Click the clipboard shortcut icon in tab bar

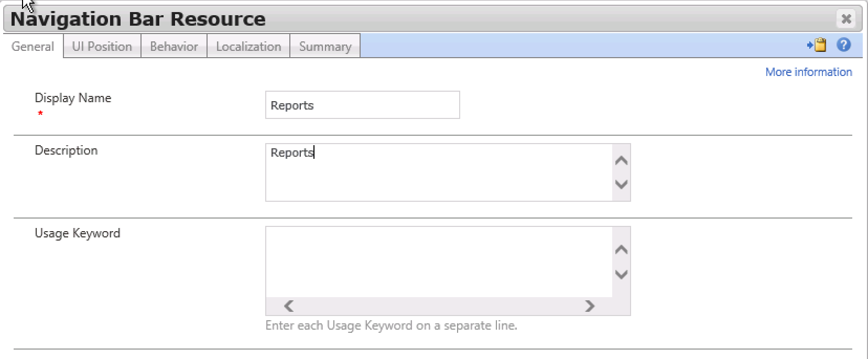tap(817, 45)
